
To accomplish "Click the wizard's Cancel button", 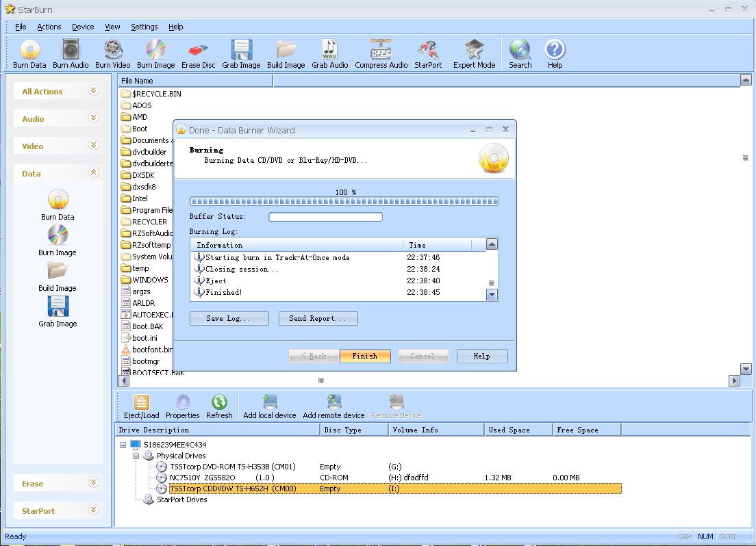I will click(423, 356).
